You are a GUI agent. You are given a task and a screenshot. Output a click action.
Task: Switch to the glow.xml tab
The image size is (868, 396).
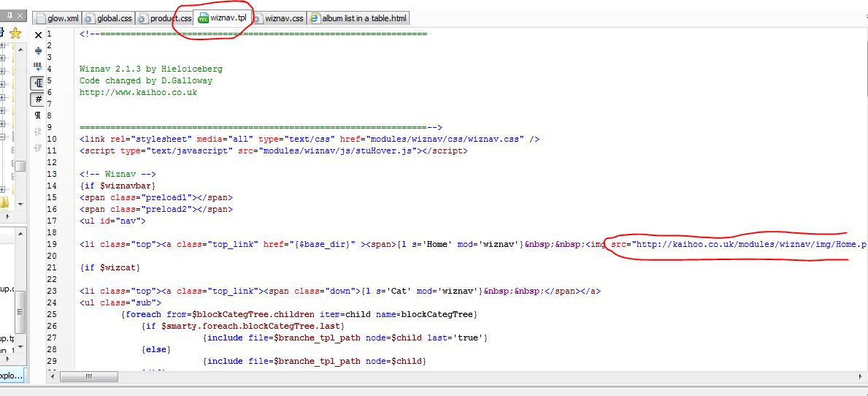tap(57, 18)
